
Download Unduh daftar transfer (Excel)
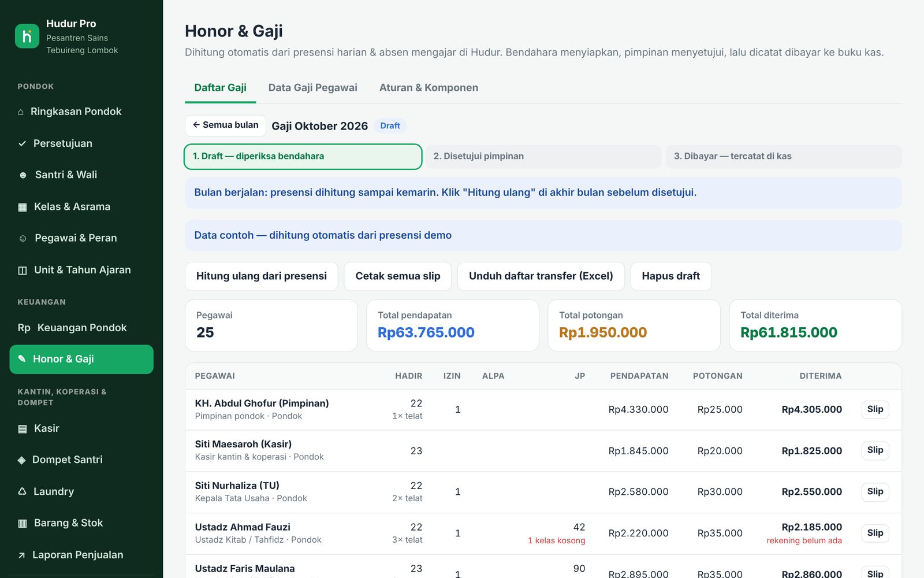tap(541, 276)
